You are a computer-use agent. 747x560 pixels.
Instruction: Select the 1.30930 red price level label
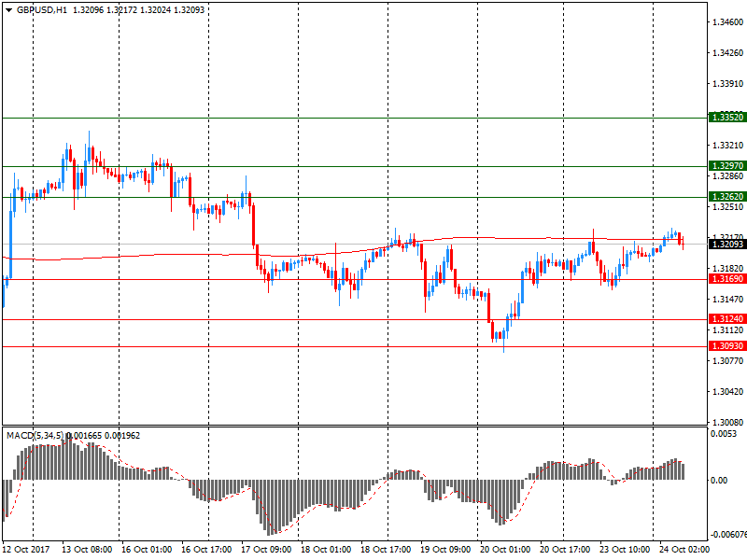pos(726,345)
